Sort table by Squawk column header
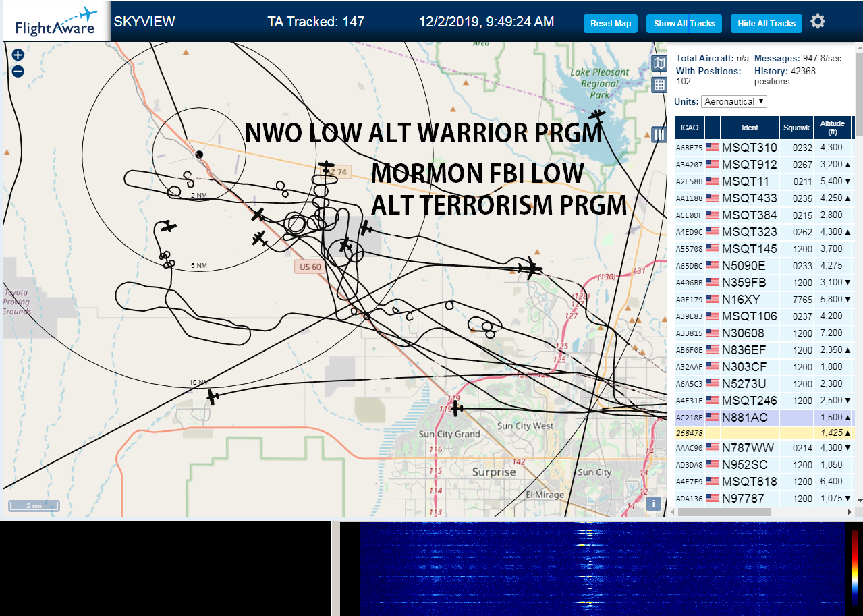The width and height of the screenshot is (863, 616). pos(796,128)
